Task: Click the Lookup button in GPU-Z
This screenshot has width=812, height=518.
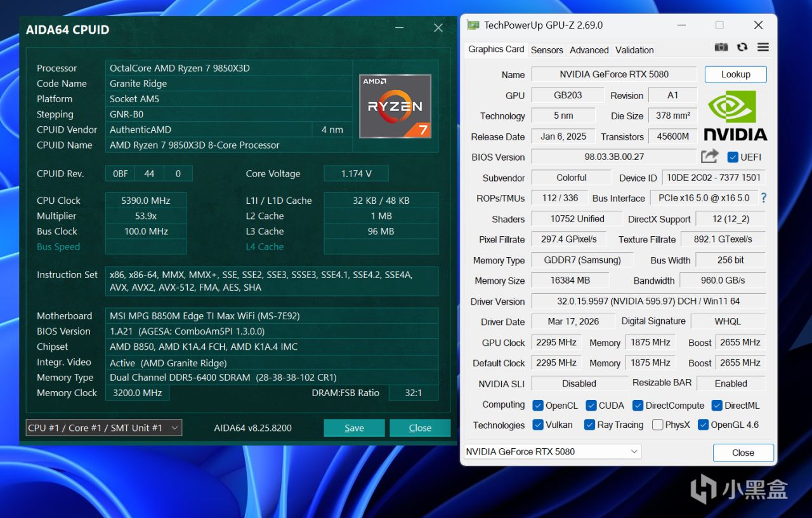Action: [736, 74]
